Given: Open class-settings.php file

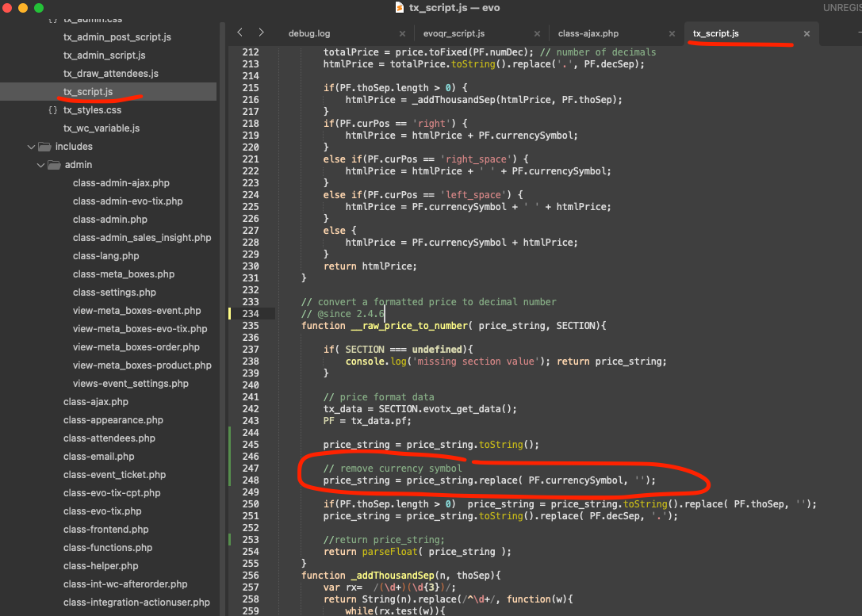Looking at the screenshot, I should click(114, 292).
